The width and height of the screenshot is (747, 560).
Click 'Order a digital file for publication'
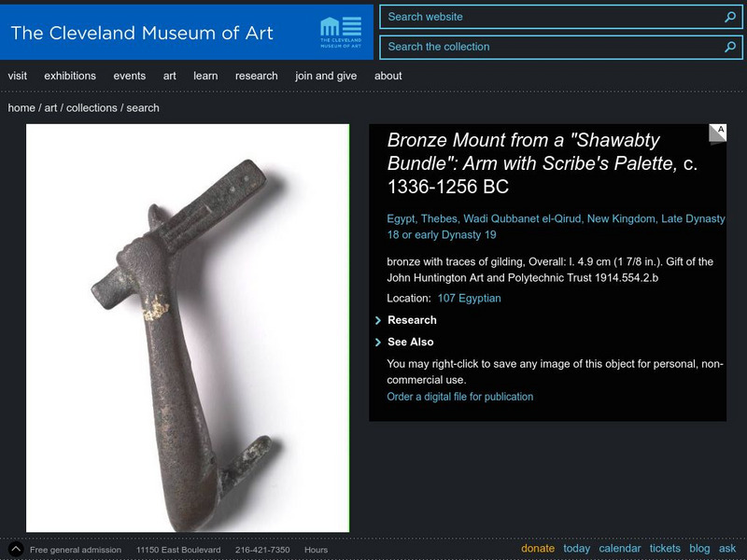click(x=460, y=397)
